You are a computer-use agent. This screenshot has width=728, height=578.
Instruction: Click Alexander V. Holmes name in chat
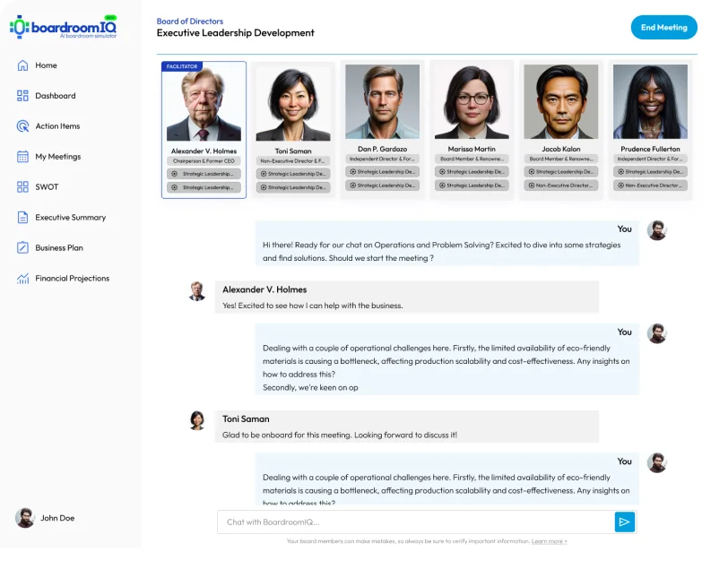coord(264,289)
